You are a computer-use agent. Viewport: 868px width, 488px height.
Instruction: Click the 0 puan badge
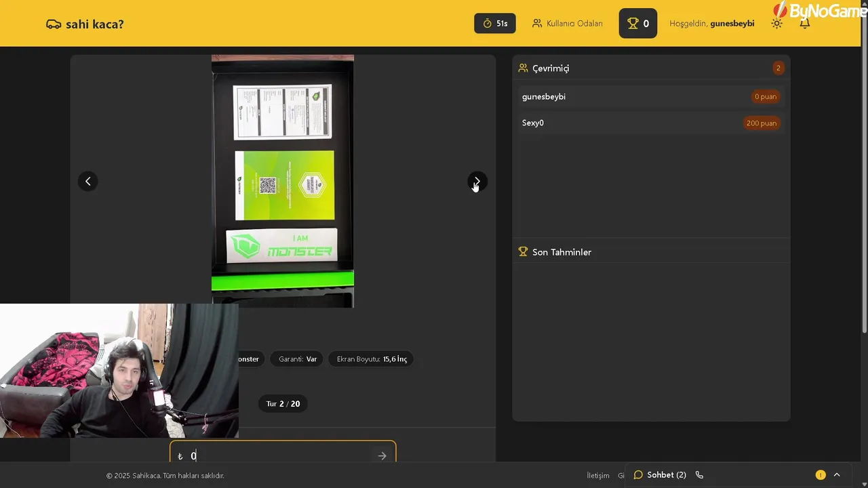[766, 97]
